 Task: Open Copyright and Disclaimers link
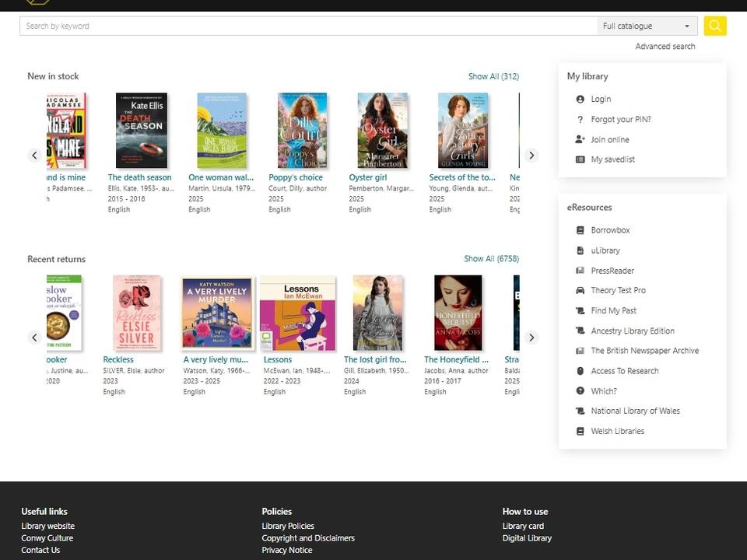(x=308, y=538)
